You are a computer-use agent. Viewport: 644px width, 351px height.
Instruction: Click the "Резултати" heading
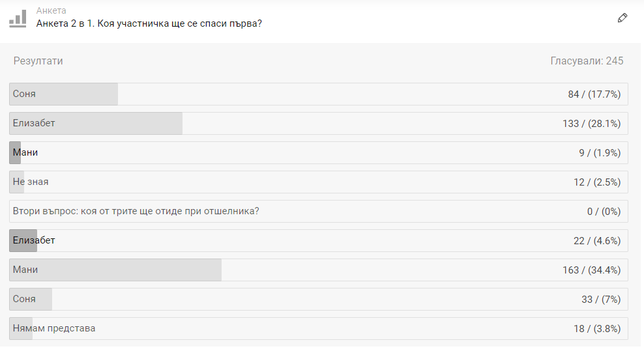(38, 61)
